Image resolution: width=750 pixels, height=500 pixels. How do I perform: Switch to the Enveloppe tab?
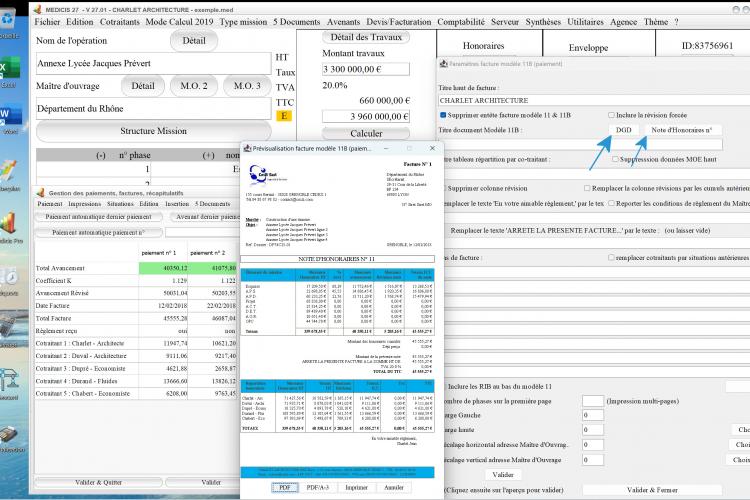tap(588, 47)
